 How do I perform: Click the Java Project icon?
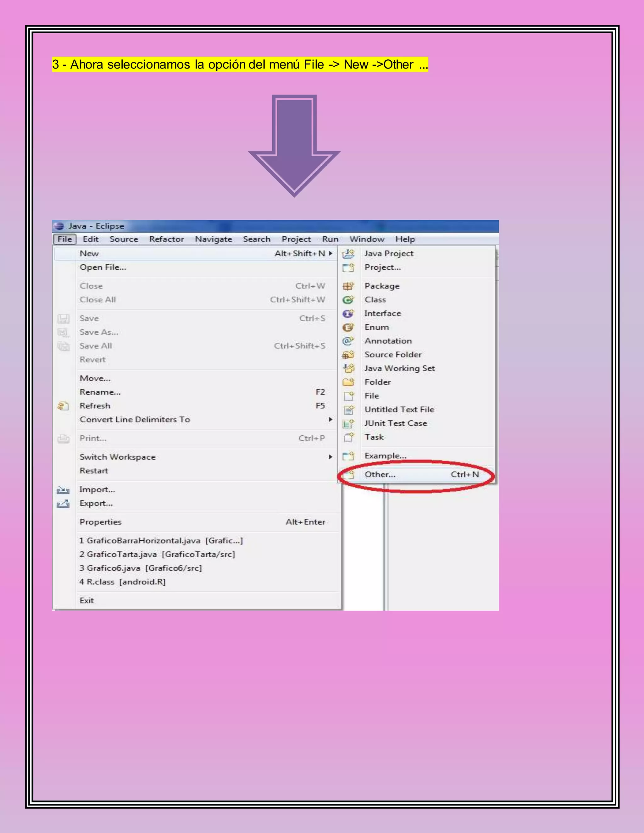click(348, 254)
